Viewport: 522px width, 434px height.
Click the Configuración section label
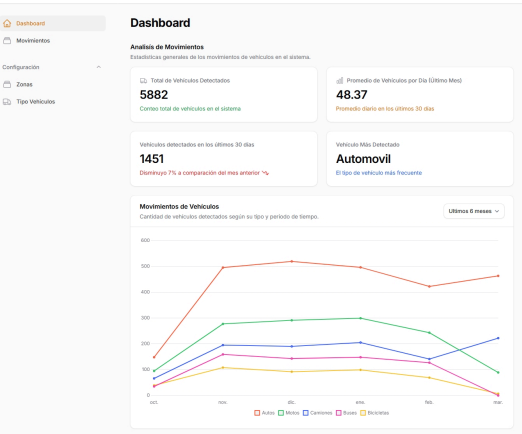coord(21,67)
